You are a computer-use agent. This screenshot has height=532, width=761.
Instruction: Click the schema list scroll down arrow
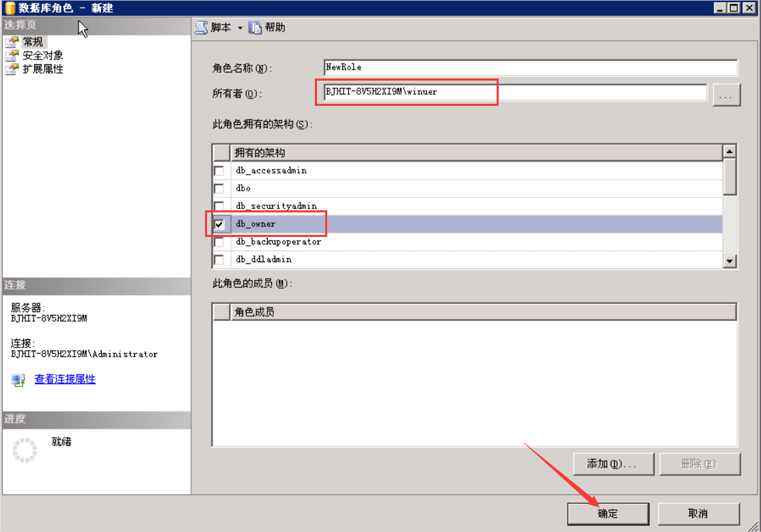pos(730,261)
